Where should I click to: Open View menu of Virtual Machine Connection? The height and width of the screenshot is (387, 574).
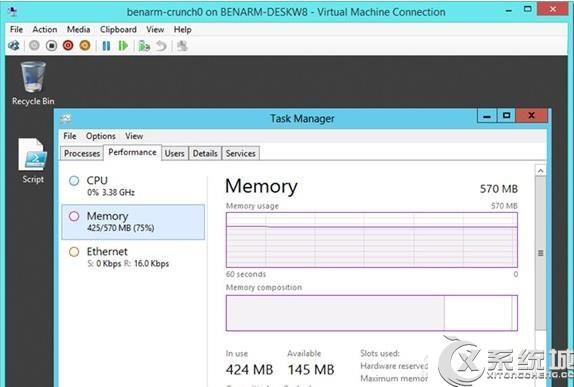[x=155, y=29]
